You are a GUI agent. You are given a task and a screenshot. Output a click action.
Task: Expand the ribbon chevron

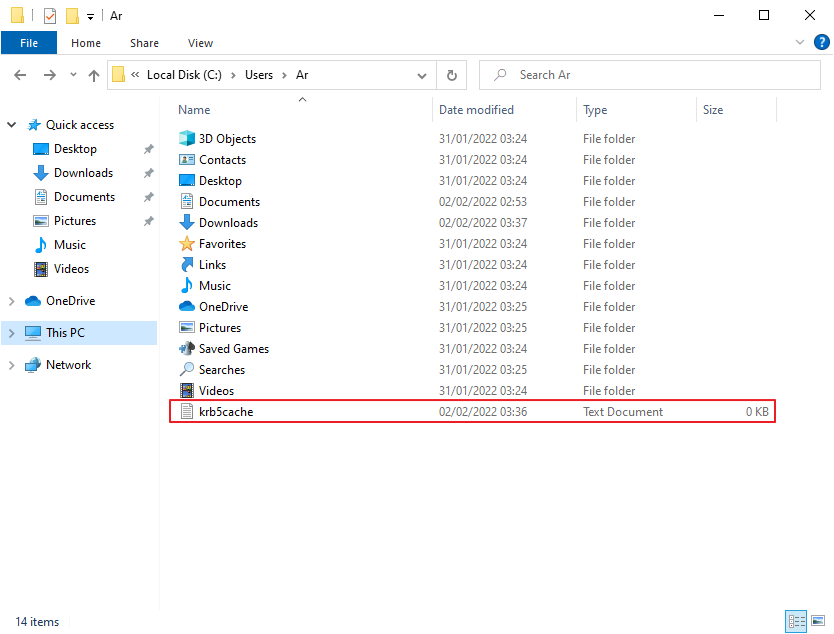click(800, 43)
